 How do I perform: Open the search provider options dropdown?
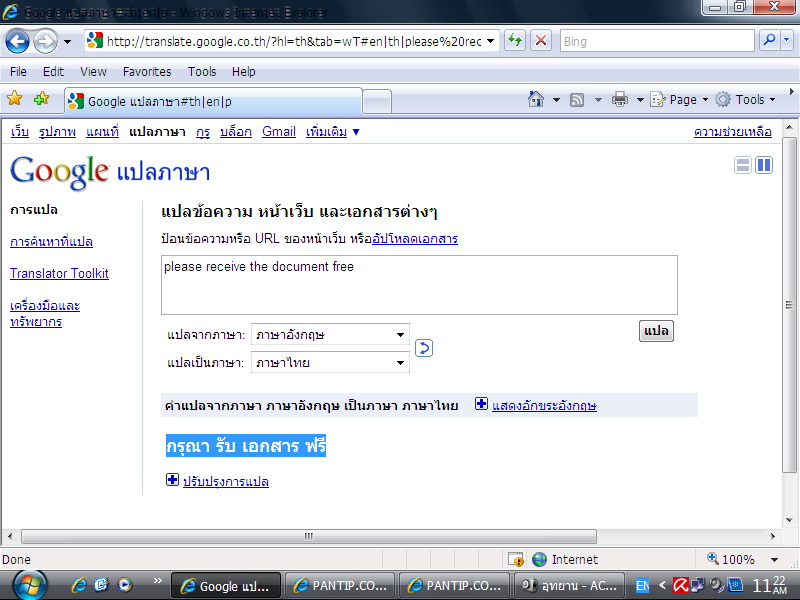tap(786, 40)
